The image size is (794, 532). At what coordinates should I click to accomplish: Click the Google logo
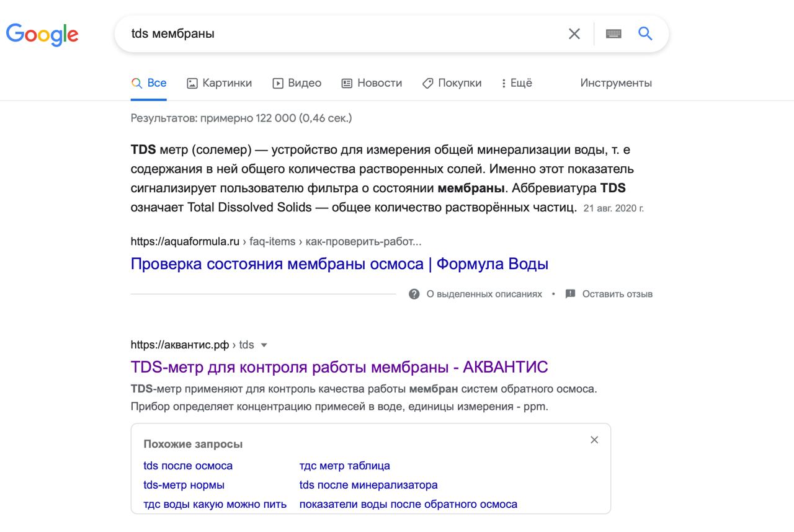[x=42, y=34]
